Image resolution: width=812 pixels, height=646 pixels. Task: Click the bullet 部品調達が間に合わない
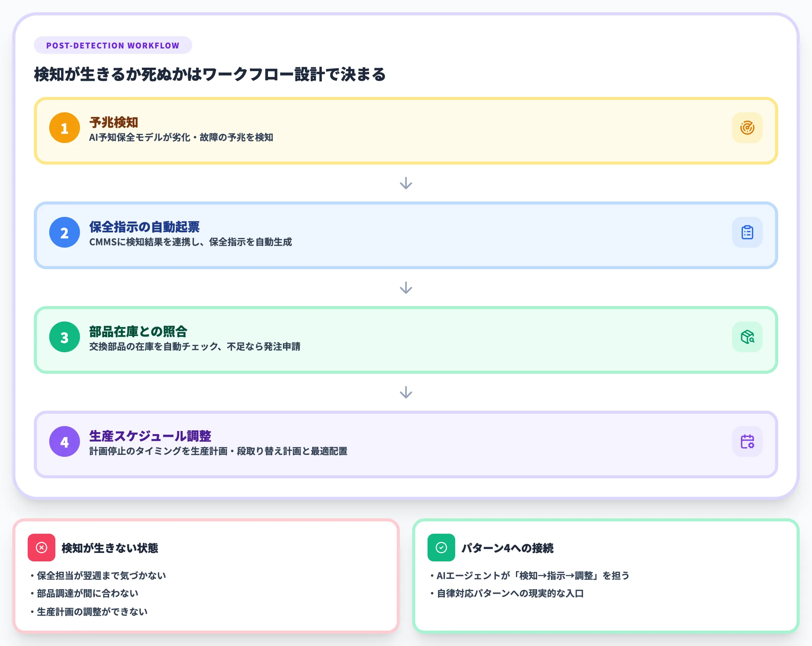[85, 593]
